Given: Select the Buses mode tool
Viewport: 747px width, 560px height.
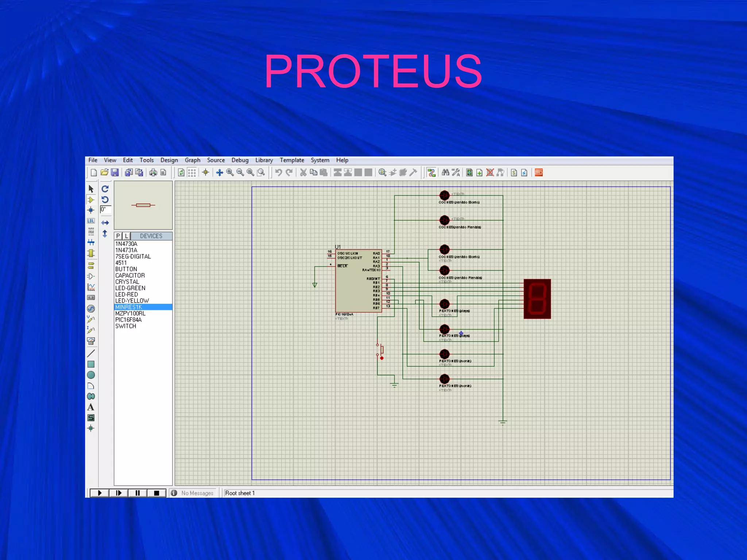Looking at the screenshot, I should click(91, 242).
